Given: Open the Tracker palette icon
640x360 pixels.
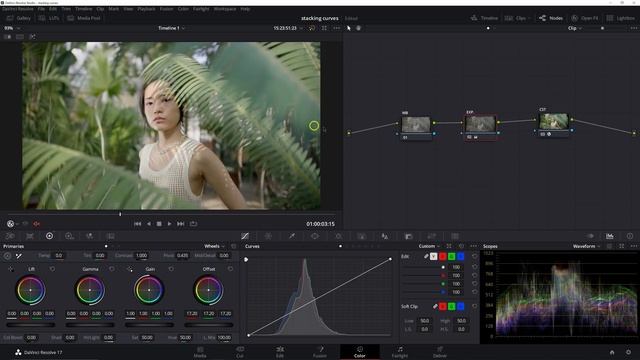Looking at the screenshot, I should point(338,236).
